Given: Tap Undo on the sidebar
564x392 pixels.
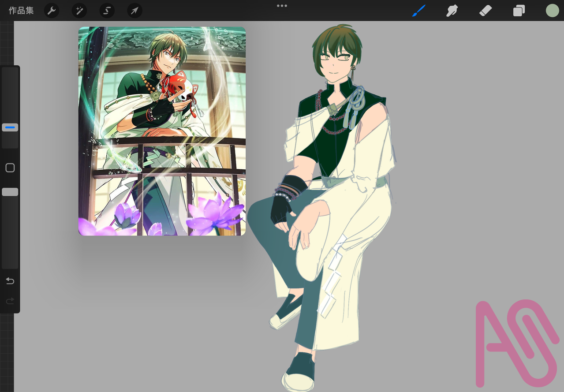Looking at the screenshot, I should pyautogui.click(x=10, y=281).
